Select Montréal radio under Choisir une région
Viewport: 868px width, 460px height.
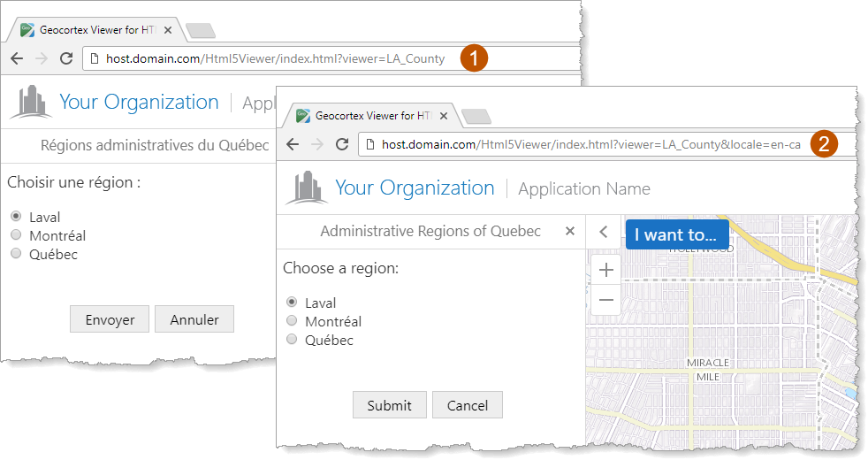click(15, 235)
